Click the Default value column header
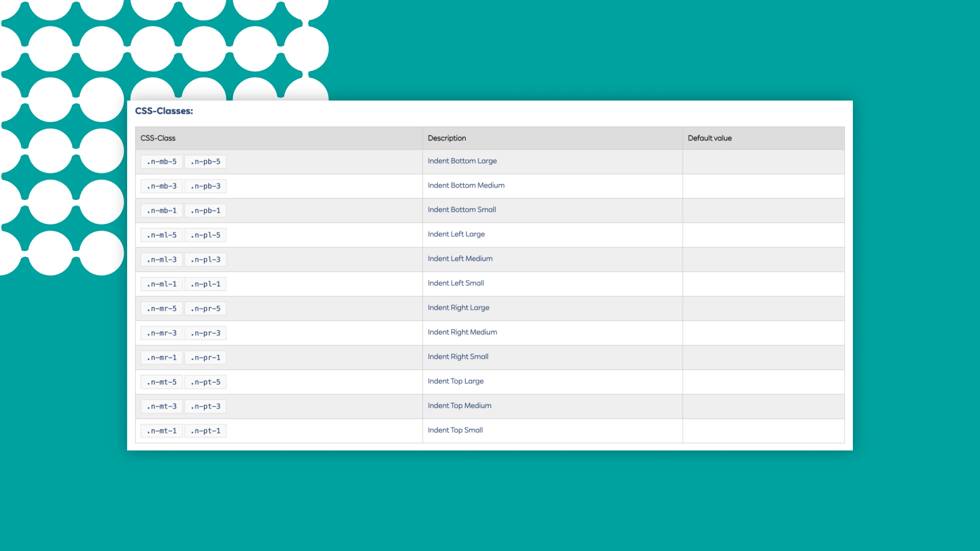 click(709, 138)
